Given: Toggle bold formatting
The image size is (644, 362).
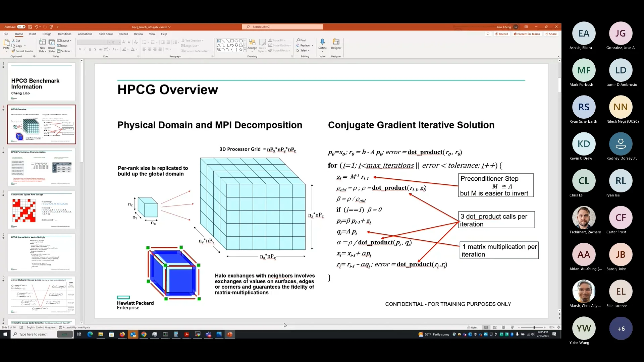Looking at the screenshot, I should point(80,49).
